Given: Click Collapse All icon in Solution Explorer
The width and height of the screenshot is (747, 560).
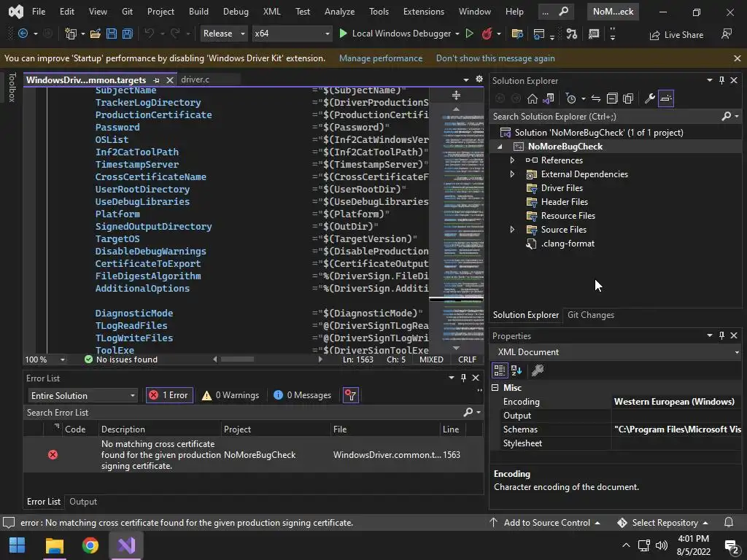Looking at the screenshot, I should pyautogui.click(x=612, y=98).
